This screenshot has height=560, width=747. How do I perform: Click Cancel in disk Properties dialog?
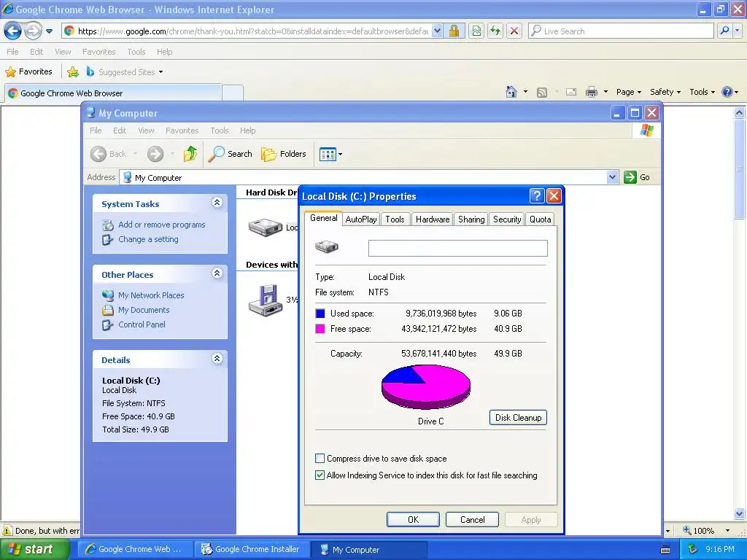472,519
